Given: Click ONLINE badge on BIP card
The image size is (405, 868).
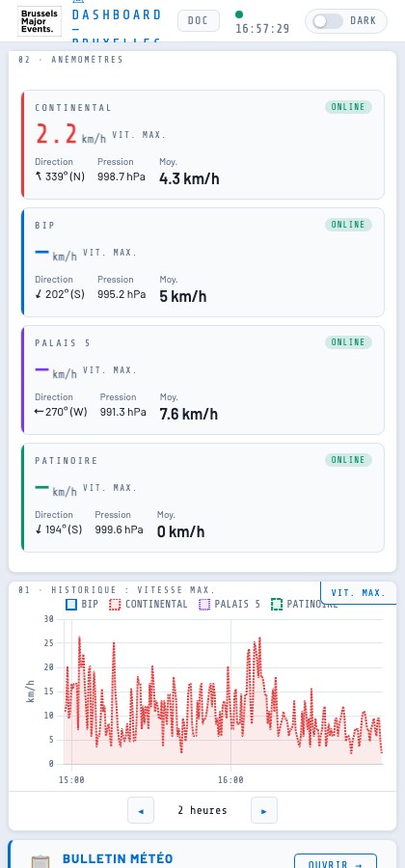Looking at the screenshot, I should point(348,225).
